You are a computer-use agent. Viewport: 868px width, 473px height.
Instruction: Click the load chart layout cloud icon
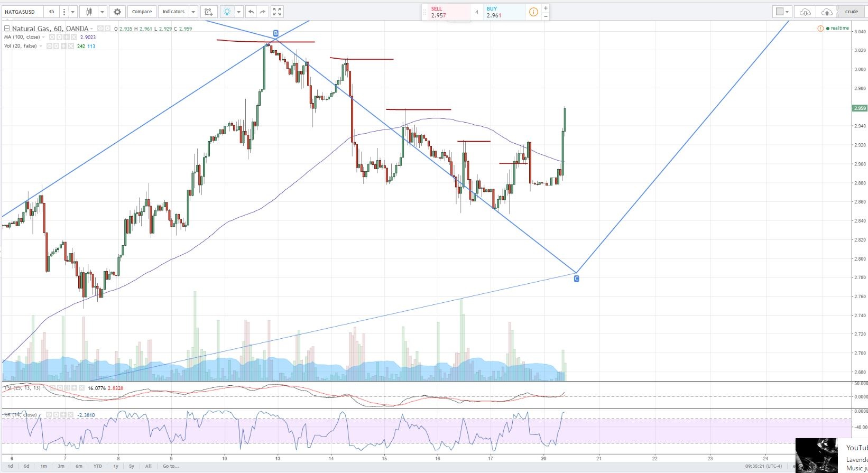805,12
